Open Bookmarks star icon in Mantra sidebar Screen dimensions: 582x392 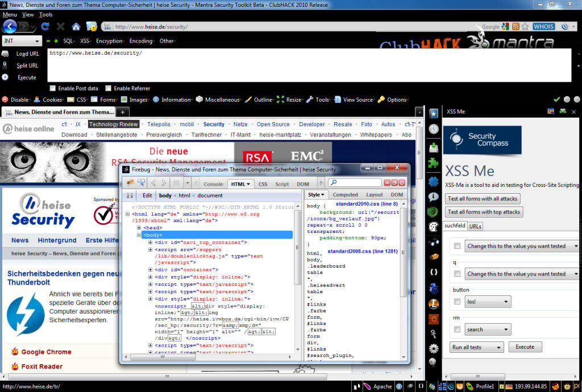tap(434, 113)
